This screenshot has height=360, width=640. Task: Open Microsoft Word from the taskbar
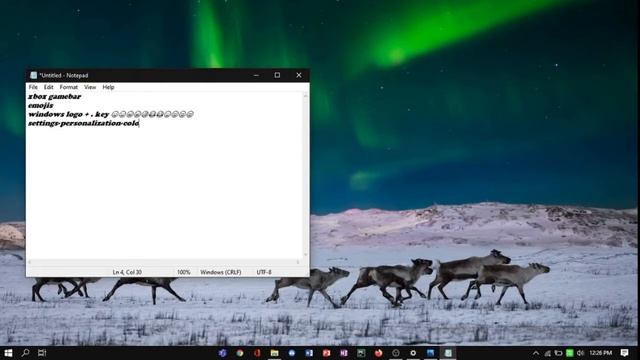[309, 353]
